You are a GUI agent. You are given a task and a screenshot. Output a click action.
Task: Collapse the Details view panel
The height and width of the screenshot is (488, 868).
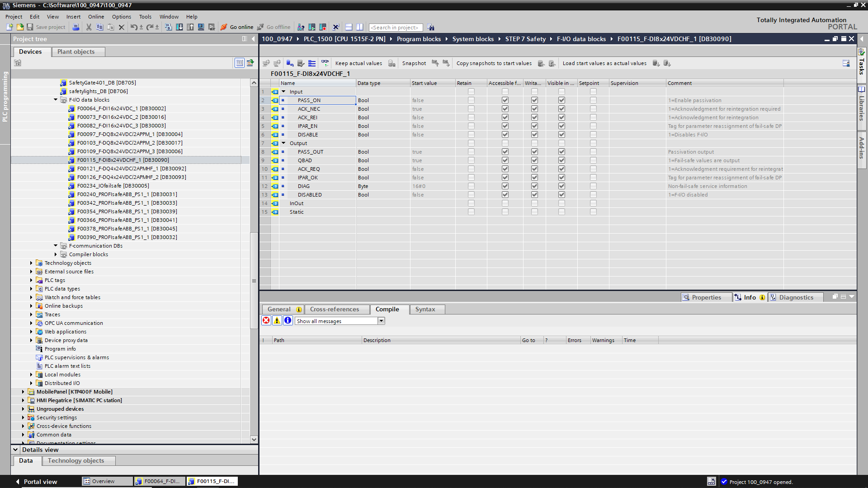click(x=15, y=450)
